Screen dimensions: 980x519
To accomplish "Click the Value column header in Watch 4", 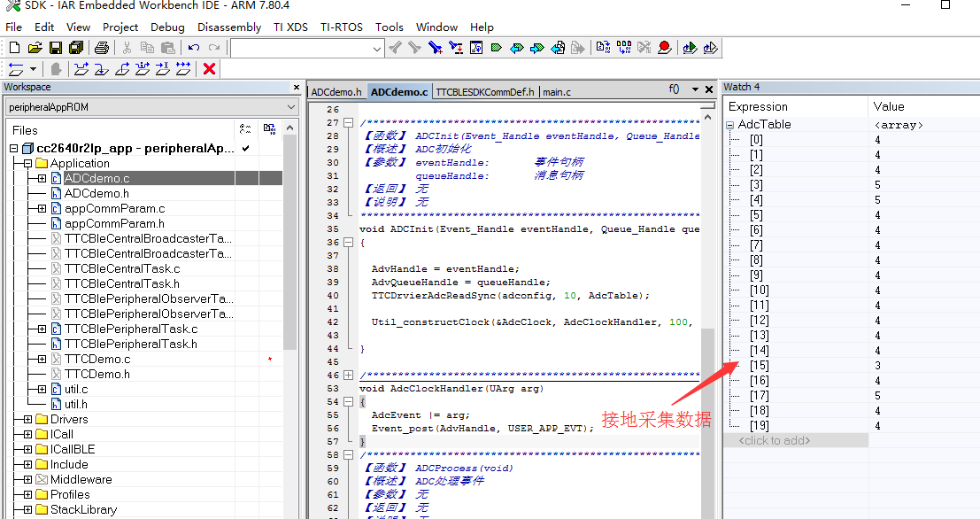I will 924,106.
